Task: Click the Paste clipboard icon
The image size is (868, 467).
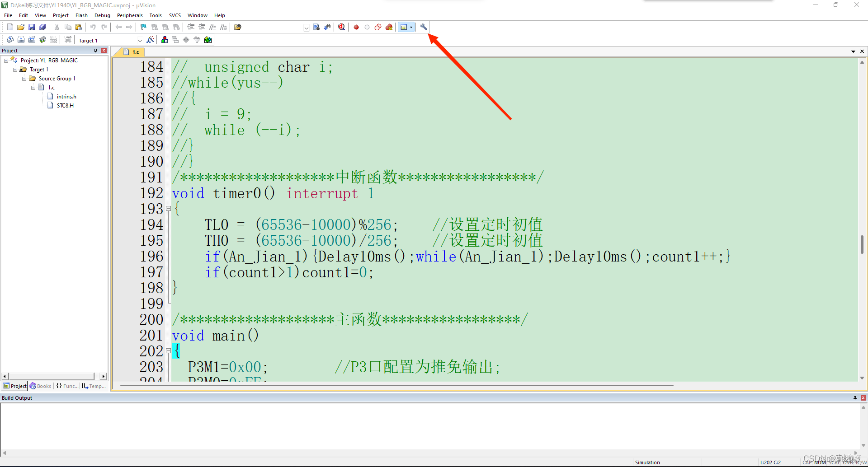Action: point(79,27)
